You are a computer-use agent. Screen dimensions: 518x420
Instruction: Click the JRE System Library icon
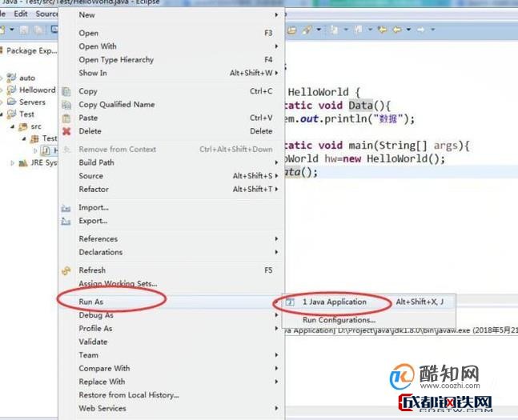(22, 162)
